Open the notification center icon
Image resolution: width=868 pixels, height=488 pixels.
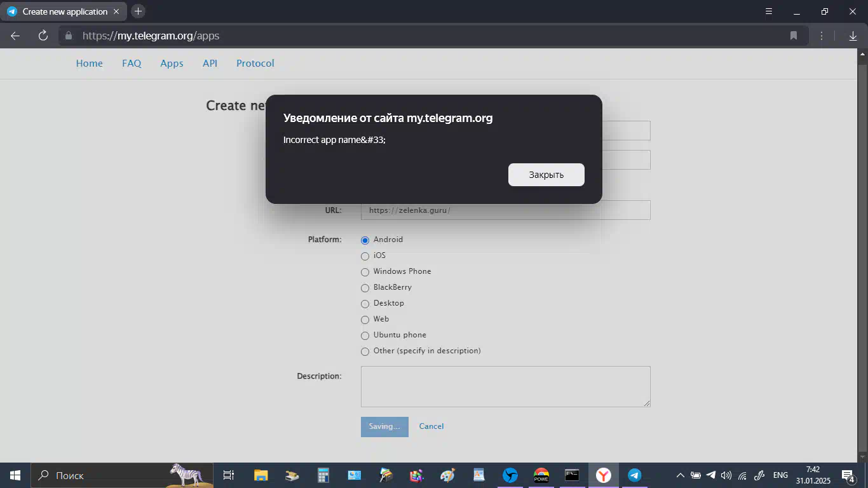848,475
